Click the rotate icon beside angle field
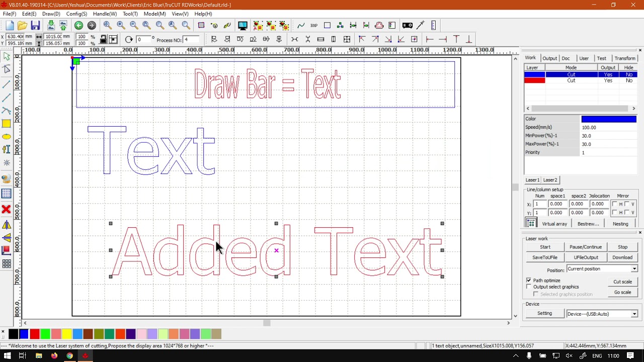The width and height of the screenshot is (644, 362). click(129, 40)
